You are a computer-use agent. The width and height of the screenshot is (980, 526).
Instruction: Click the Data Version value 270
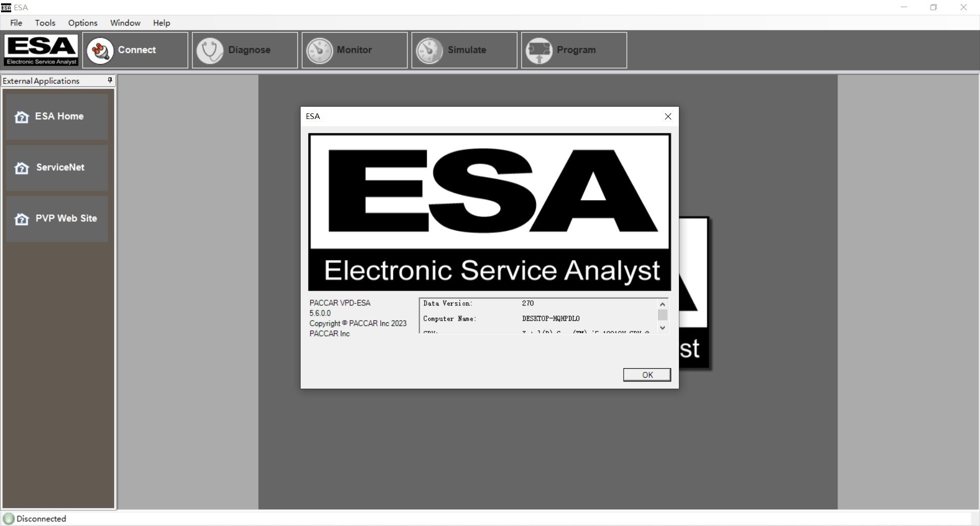[x=528, y=303]
